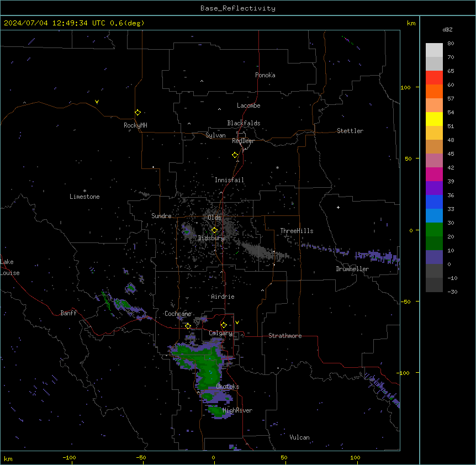
Task: Pick the dark green 20-10 dBZ legend swatch
Action: point(434,243)
